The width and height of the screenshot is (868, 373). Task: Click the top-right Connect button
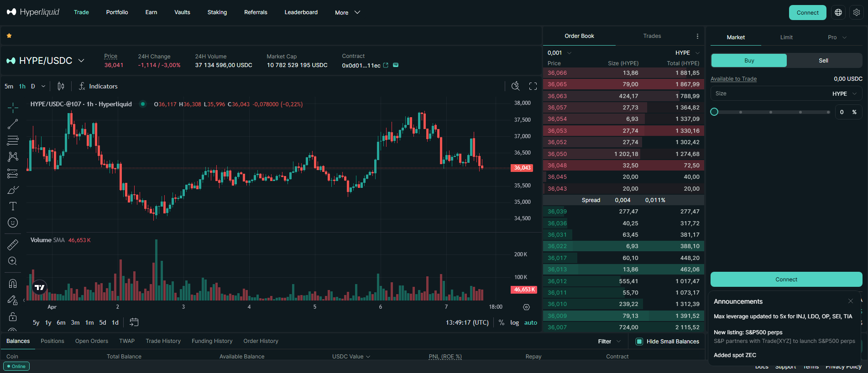[x=808, y=13]
